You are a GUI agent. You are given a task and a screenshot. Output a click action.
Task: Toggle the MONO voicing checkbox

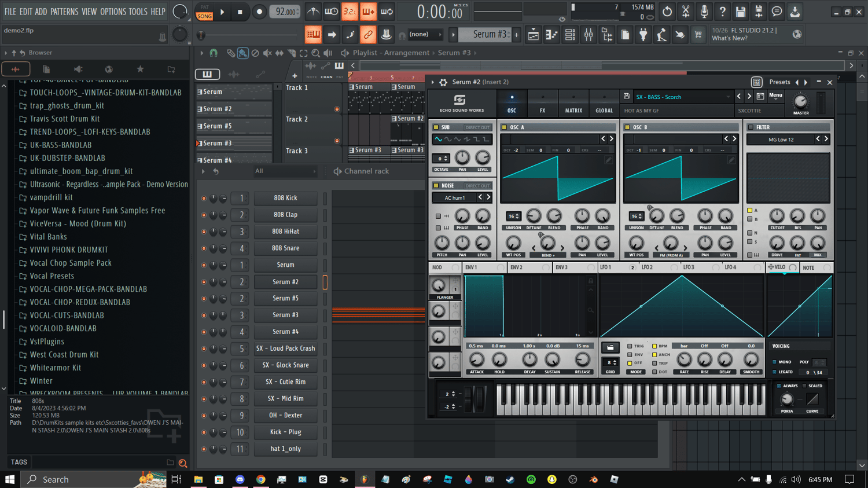[774, 362]
